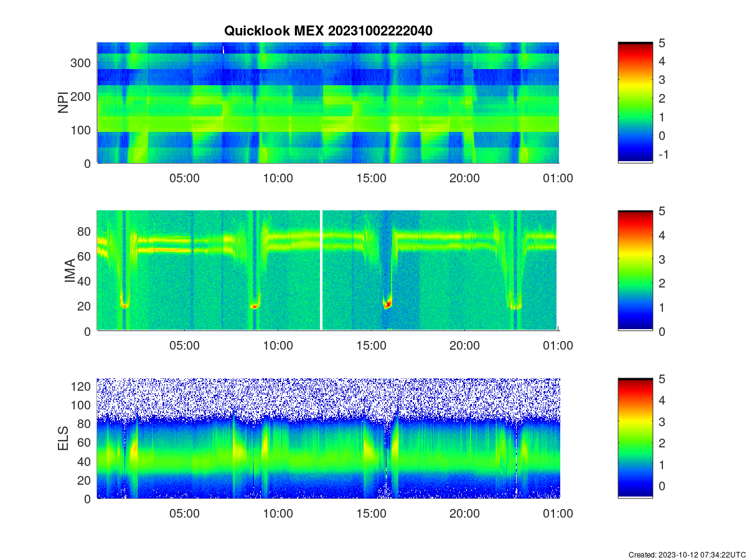Click inside the IMA spectrogram panel

pos(328,271)
